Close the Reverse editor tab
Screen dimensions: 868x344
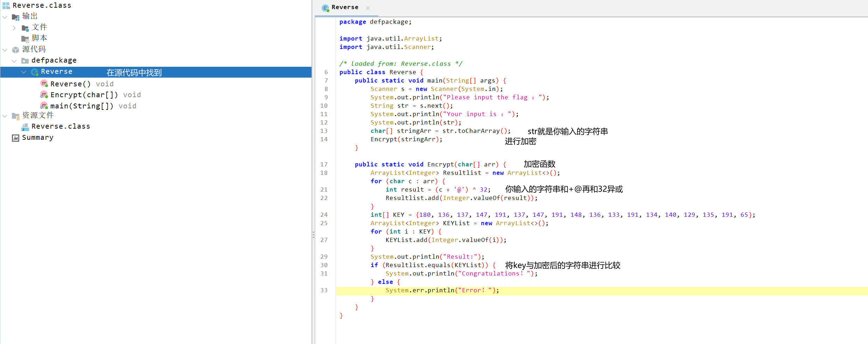367,8
